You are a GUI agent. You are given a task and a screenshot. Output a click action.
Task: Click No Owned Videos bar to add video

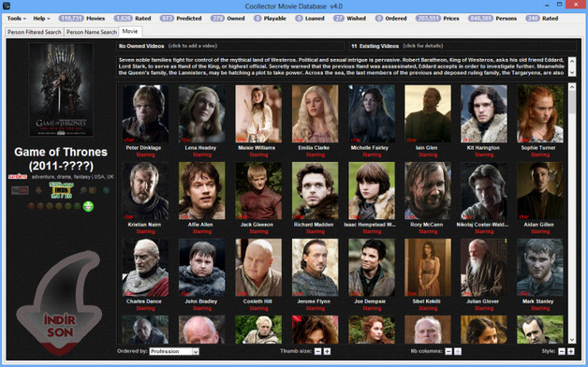[x=230, y=46]
